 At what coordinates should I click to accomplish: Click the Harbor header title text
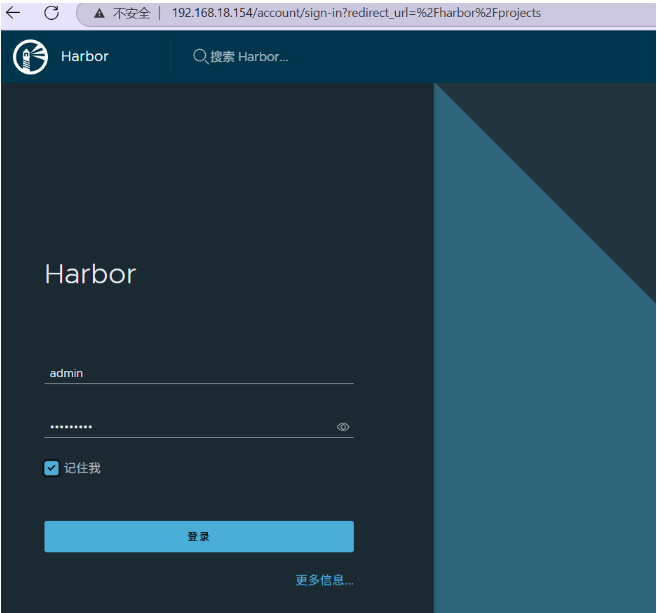tap(85, 56)
